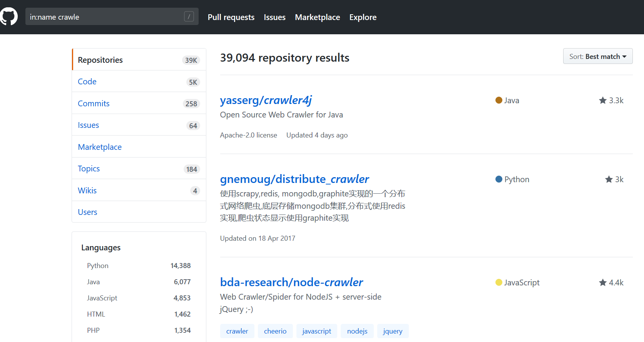
Task: Filter results by PHP language
Action: [x=93, y=330]
